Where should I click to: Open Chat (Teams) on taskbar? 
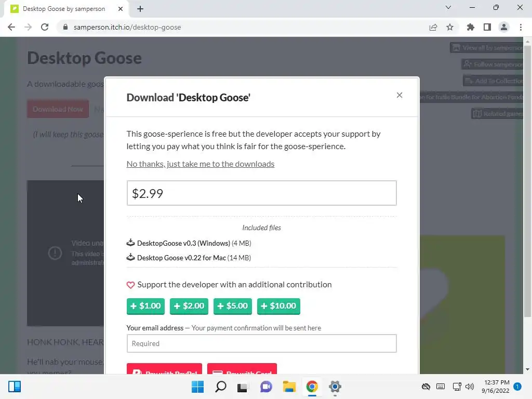266,387
